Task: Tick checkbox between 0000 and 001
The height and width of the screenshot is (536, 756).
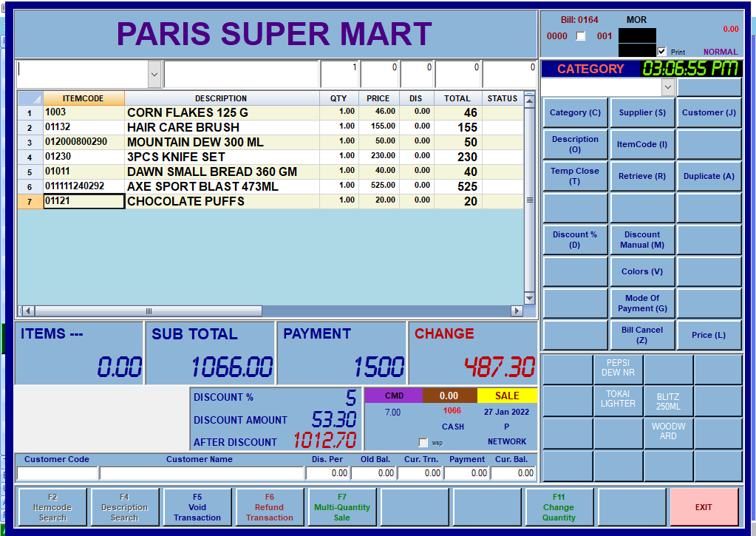Action: (x=581, y=36)
